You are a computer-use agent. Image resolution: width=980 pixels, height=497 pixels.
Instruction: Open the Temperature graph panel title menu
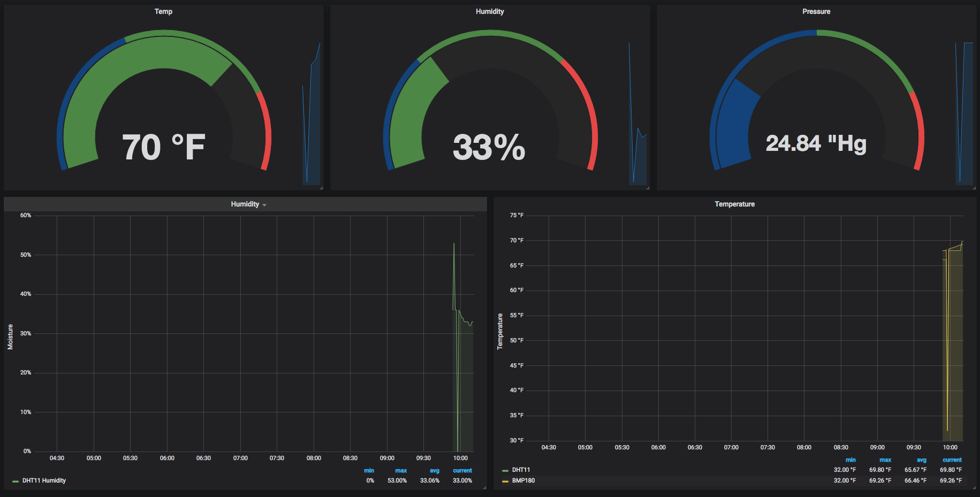pyautogui.click(x=734, y=204)
